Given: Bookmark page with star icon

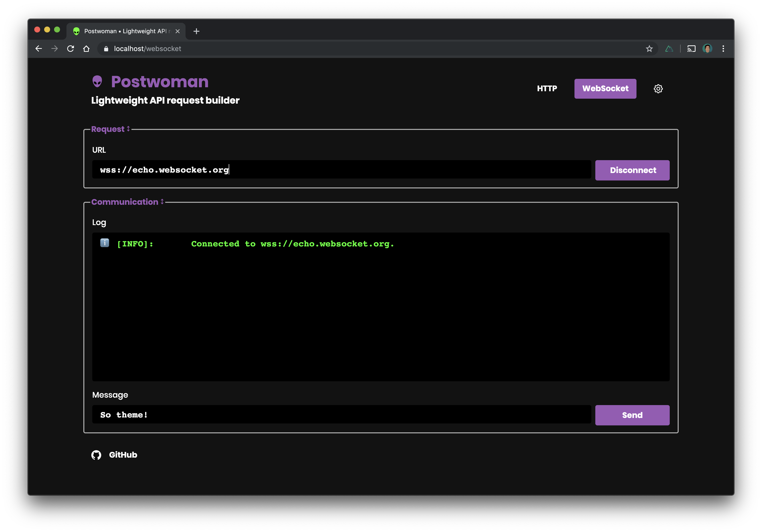Looking at the screenshot, I should (649, 49).
